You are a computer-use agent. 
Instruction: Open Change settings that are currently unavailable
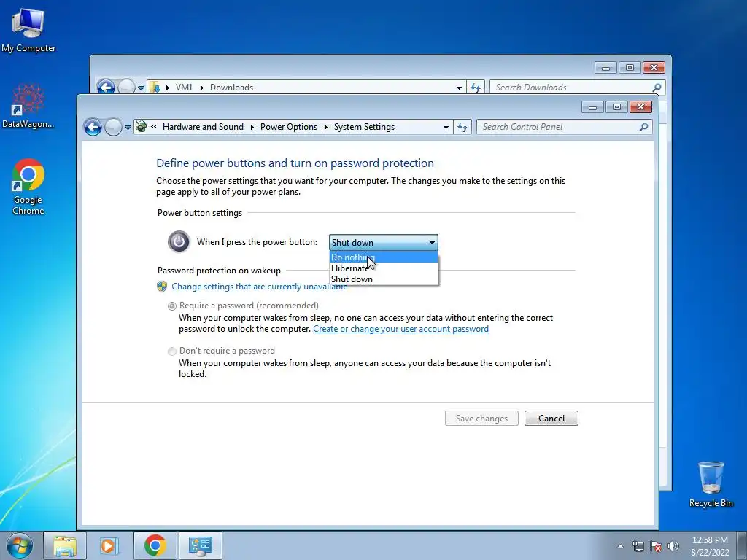pos(259,286)
